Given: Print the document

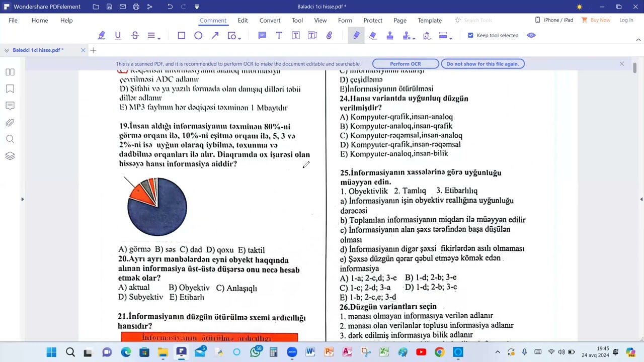Looking at the screenshot, I should [136, 7].
